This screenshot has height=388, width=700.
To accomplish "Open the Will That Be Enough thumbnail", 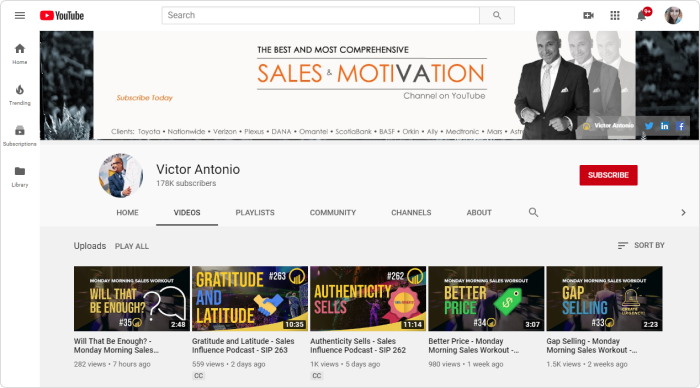I will click(x=132, y=299).
